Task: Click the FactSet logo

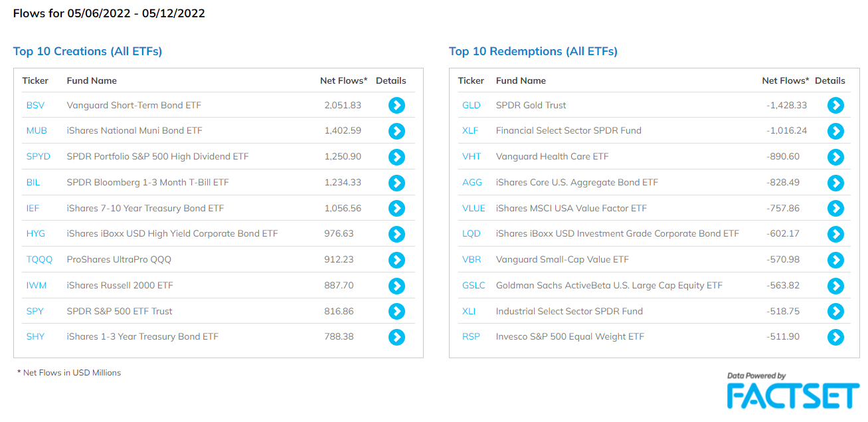Action: [793, 391]
